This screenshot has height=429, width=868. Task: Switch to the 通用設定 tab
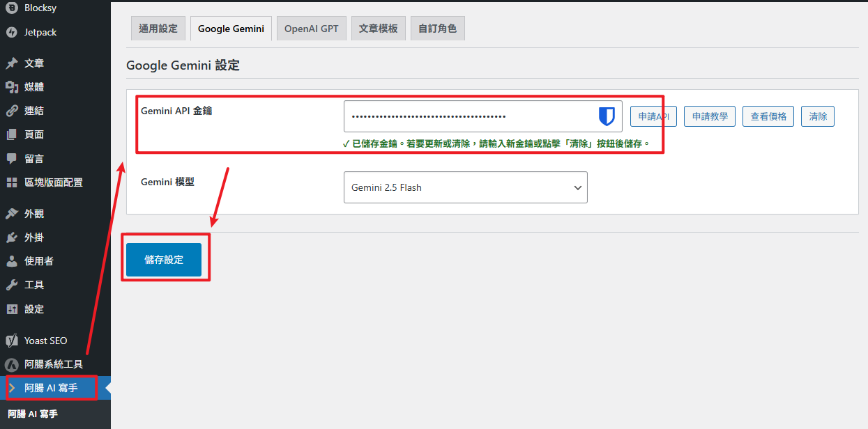(x=158, y=29)
